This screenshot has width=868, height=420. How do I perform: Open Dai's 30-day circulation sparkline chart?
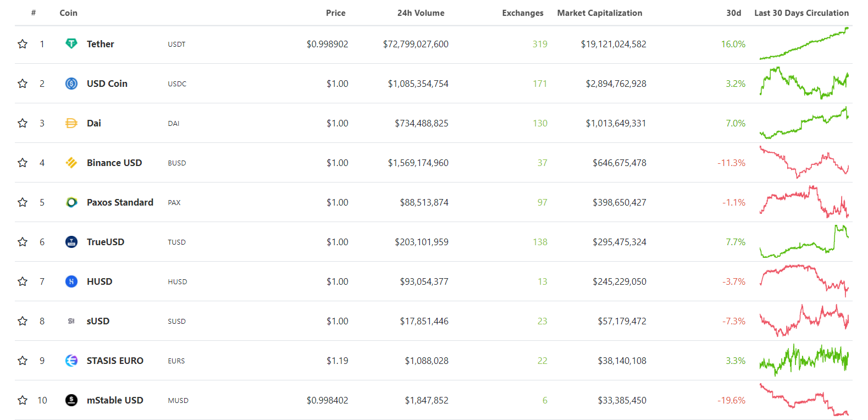click(x=804, y=123)
